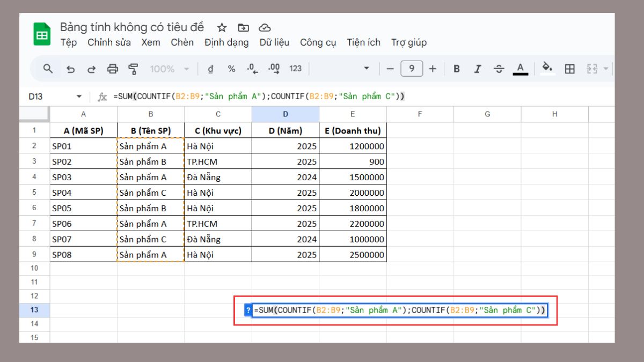Undo the last action

click(x=70, y=69)
